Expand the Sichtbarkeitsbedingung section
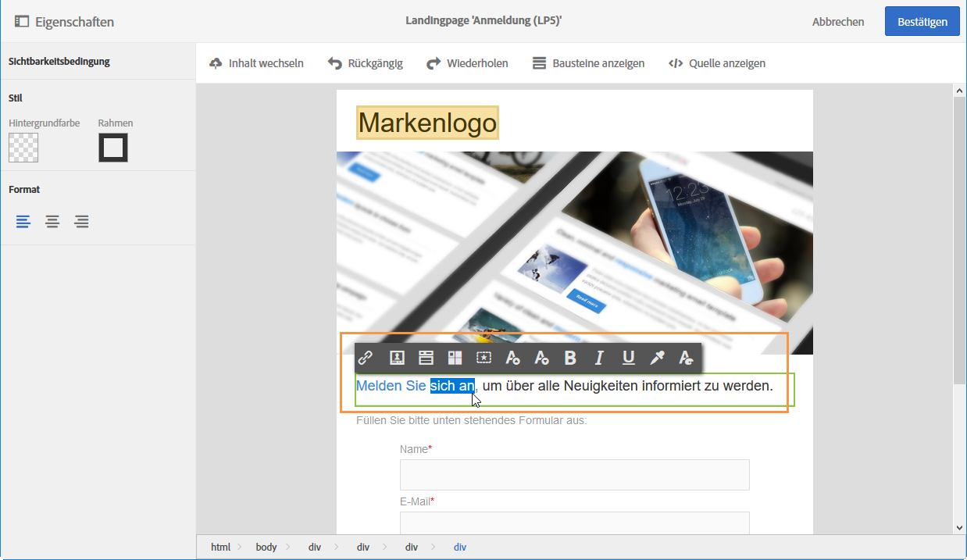 59,61
